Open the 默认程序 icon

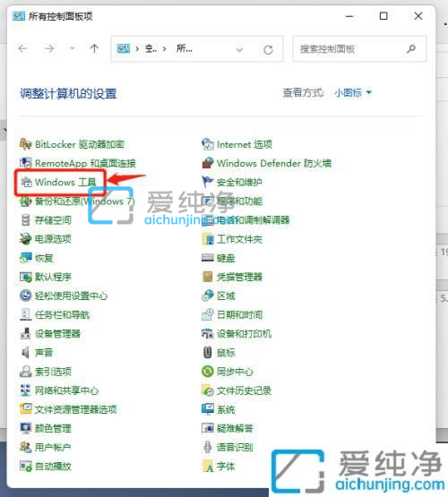click(26, 277)
